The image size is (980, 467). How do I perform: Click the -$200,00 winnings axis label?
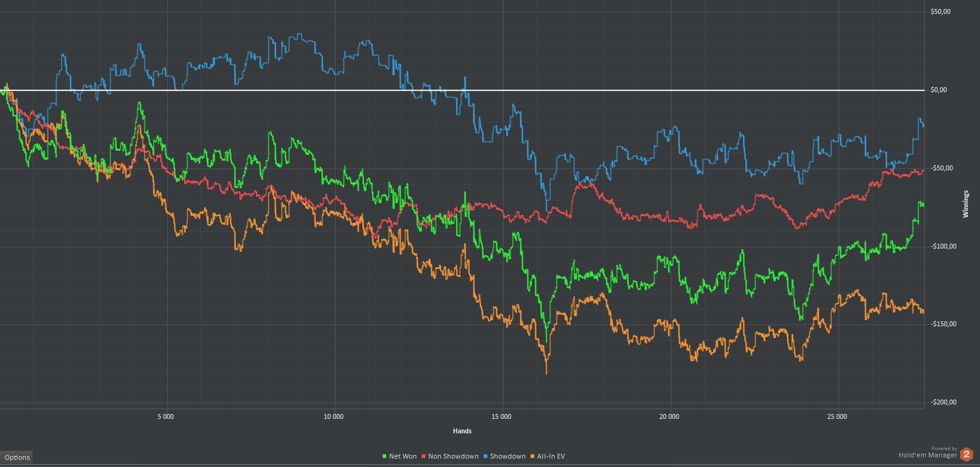tap(943, 402)
